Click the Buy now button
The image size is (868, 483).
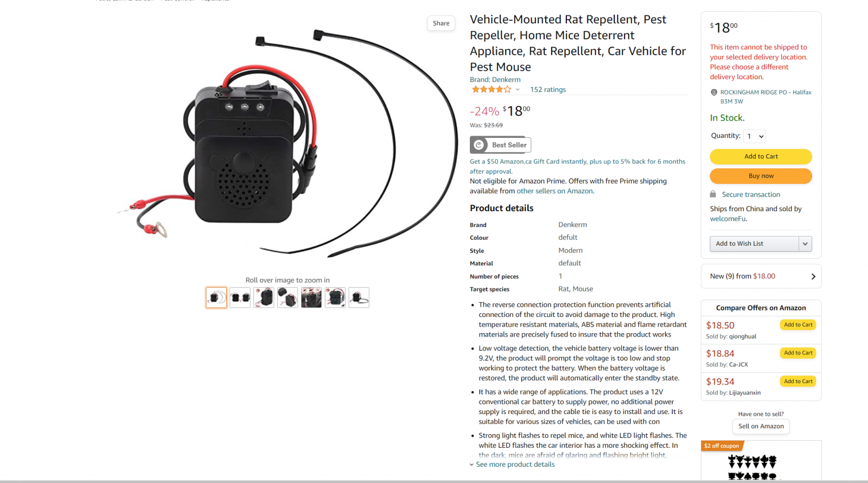click(761, 176)
